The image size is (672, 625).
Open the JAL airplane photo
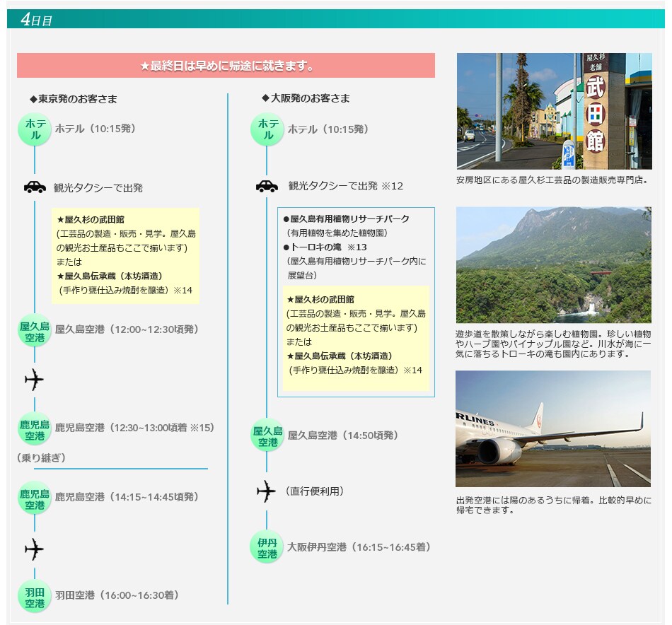click(554, 428)
